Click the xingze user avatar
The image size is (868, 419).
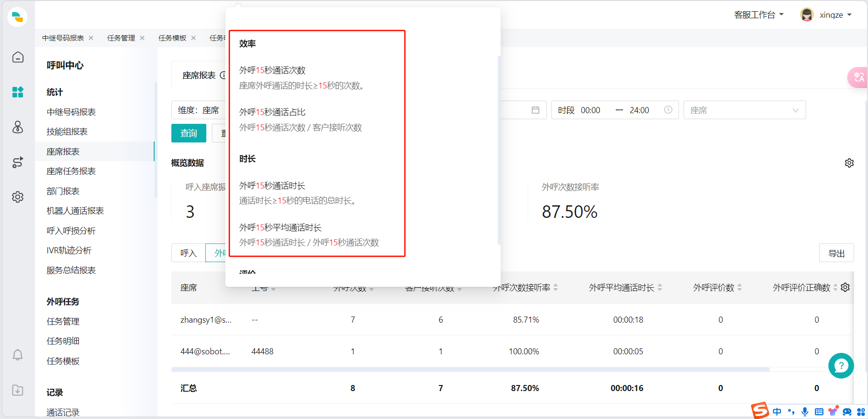point(807,14)
